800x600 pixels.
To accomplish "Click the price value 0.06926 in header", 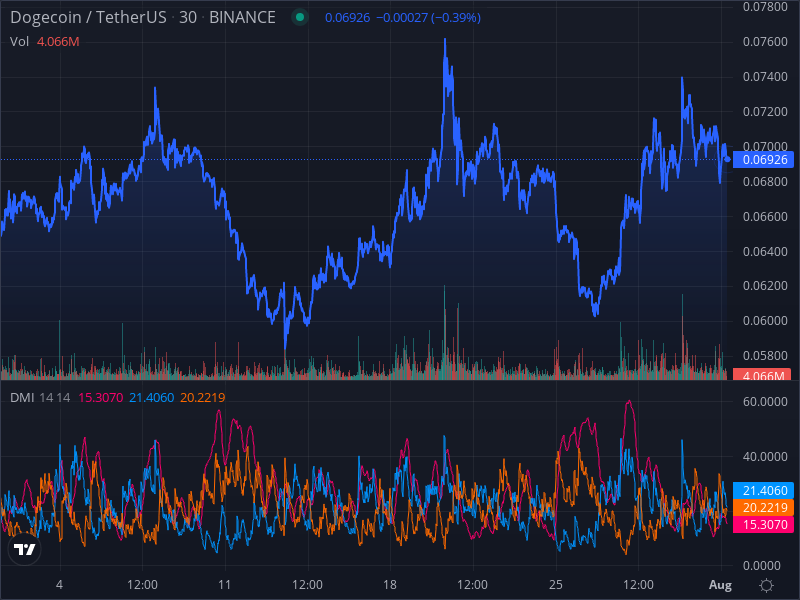I will [347, 17].
